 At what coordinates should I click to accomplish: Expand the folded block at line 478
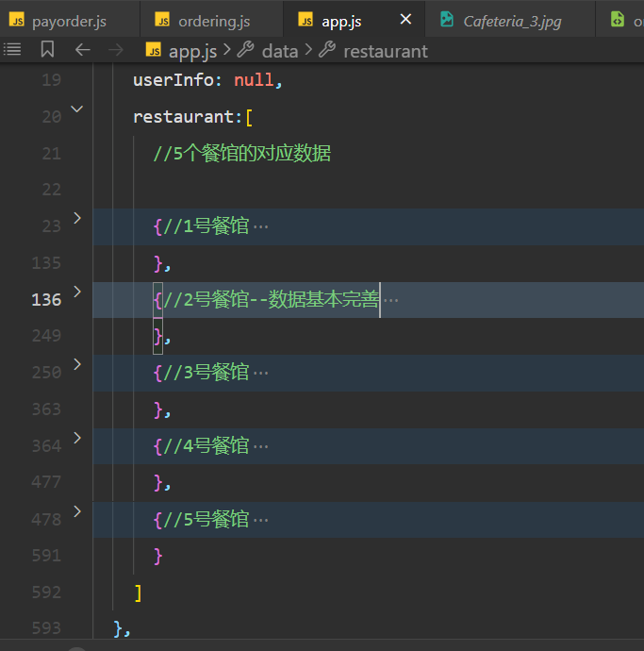click(x=77, y=511)
